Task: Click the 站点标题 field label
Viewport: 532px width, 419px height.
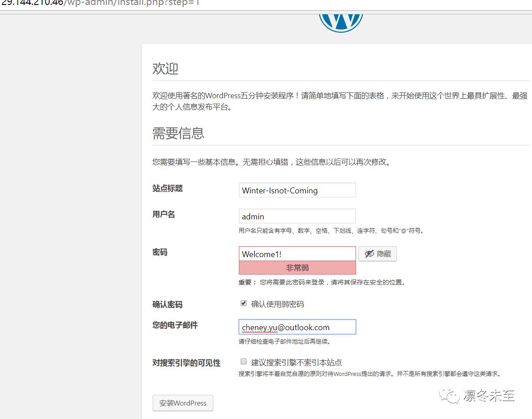Action: (167, 188)
